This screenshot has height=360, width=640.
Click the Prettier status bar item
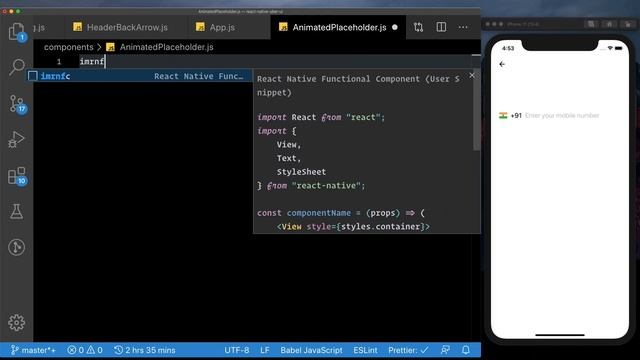(x=408, y=350)
